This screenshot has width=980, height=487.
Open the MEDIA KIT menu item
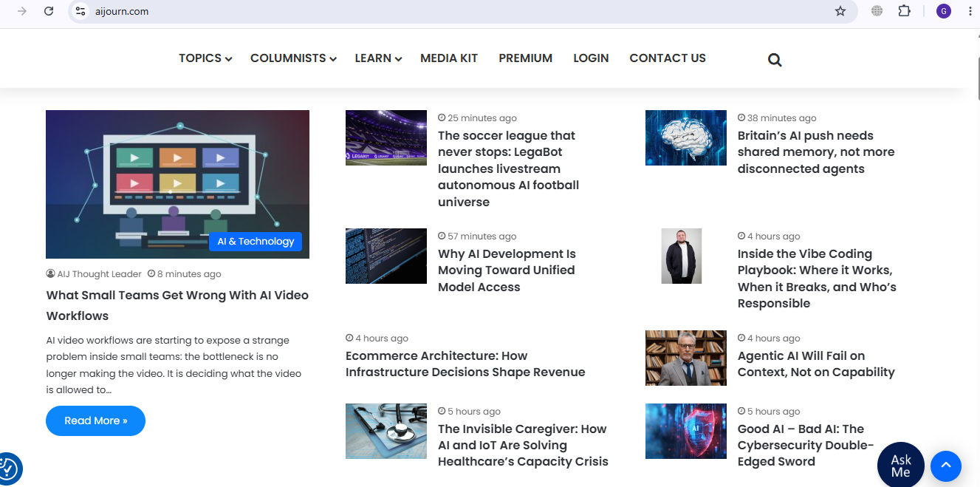[449, 58]
